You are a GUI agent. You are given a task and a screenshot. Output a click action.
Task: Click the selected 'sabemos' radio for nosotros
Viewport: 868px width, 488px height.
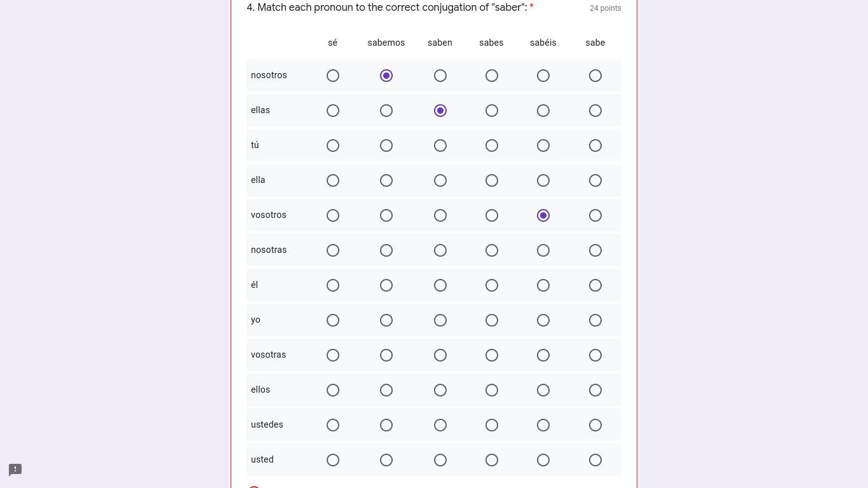coord(386,76)
